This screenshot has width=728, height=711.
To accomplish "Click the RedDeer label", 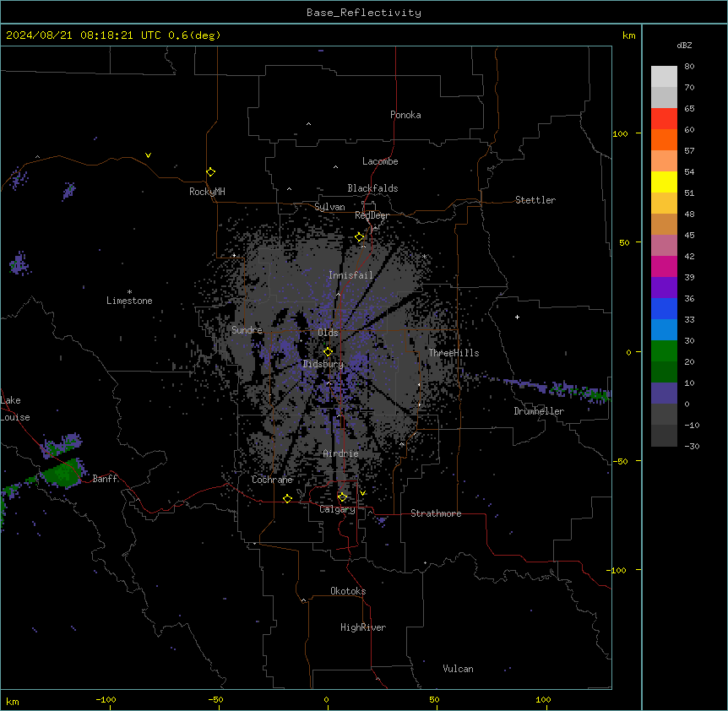I will click(372, 215).
